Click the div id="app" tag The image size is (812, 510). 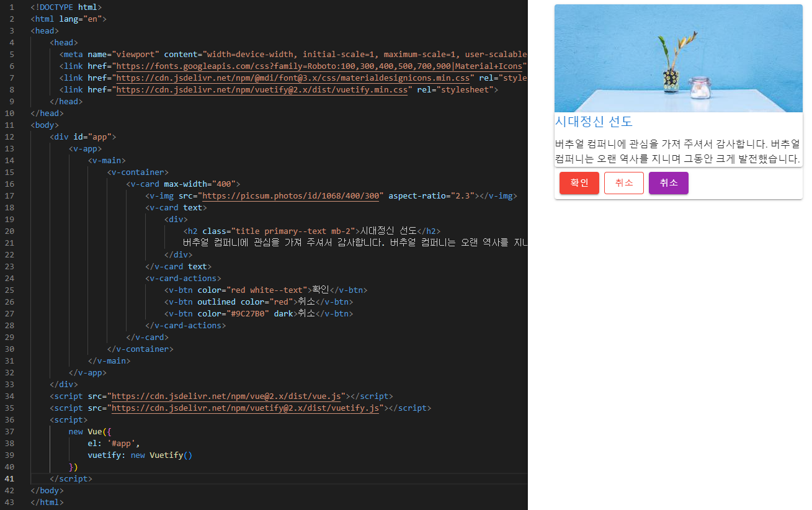click(x=83, y=136)
